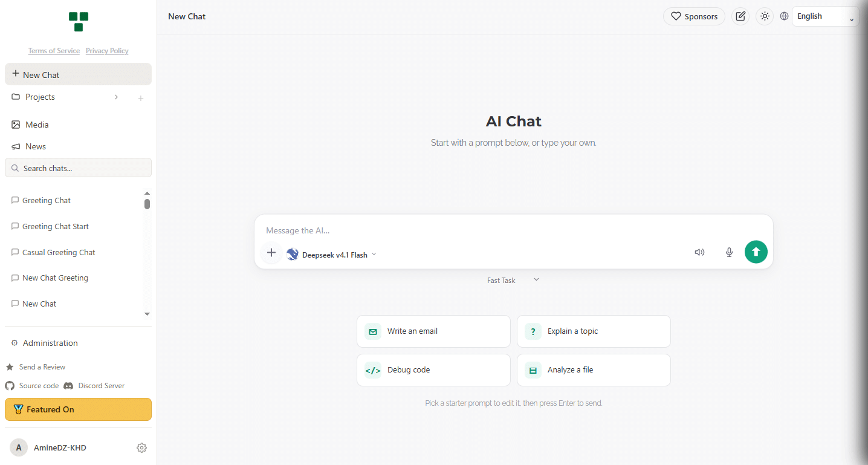Click the green send arrow button
The height and width of the screenshot is (465, 868).
[x=756, y=252]
